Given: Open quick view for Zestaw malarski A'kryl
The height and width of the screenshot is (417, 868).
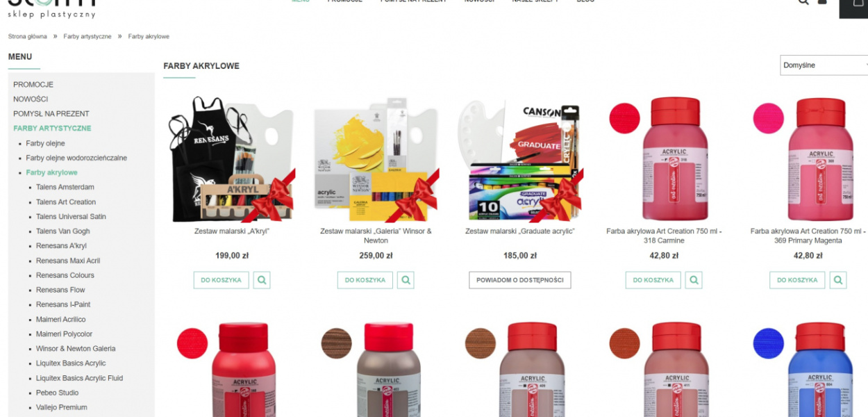Looking at the screenshot, I should click(x=262, y=280).
